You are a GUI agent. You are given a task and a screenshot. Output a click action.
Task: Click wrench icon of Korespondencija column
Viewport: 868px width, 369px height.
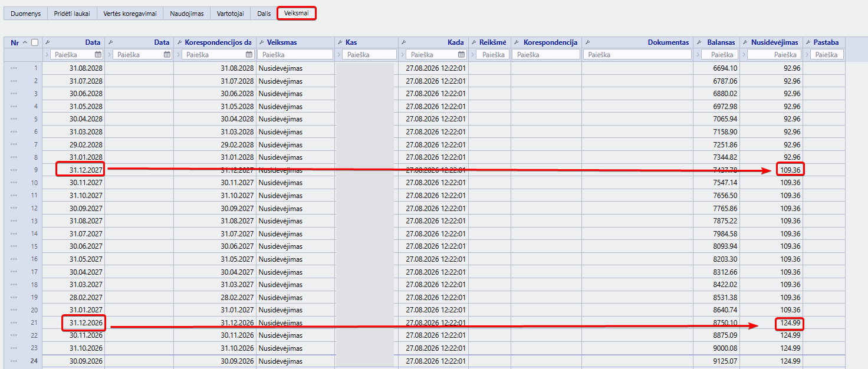pyautogui.click(x=517, y=42)
